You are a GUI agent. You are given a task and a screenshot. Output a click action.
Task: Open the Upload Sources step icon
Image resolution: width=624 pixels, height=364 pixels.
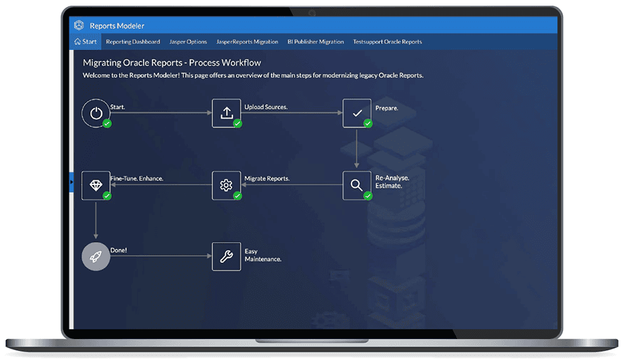coord(227,114)
